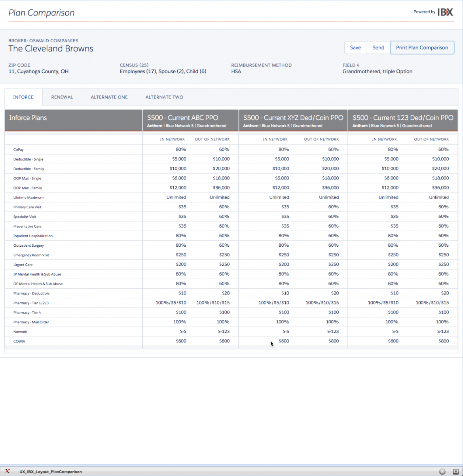Viewport: 463px width, 476px height.
Task: Click the Pharmacy - Mail Order row label
Action: [x=31, y=322]
